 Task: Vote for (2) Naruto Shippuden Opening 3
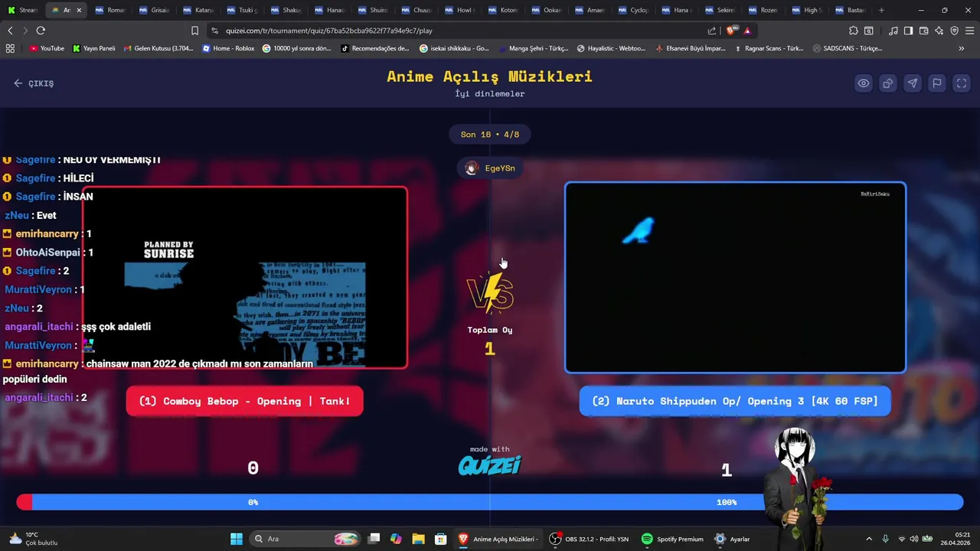[735, 401]
